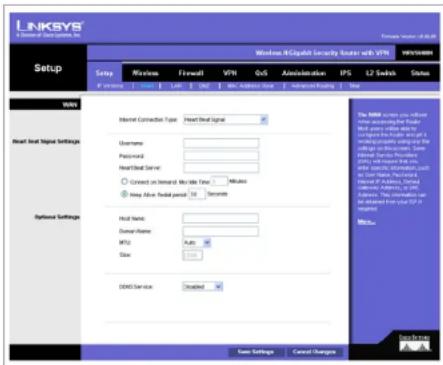Click the Wireless-N Gigabit Security Router title

click(322, 53)
